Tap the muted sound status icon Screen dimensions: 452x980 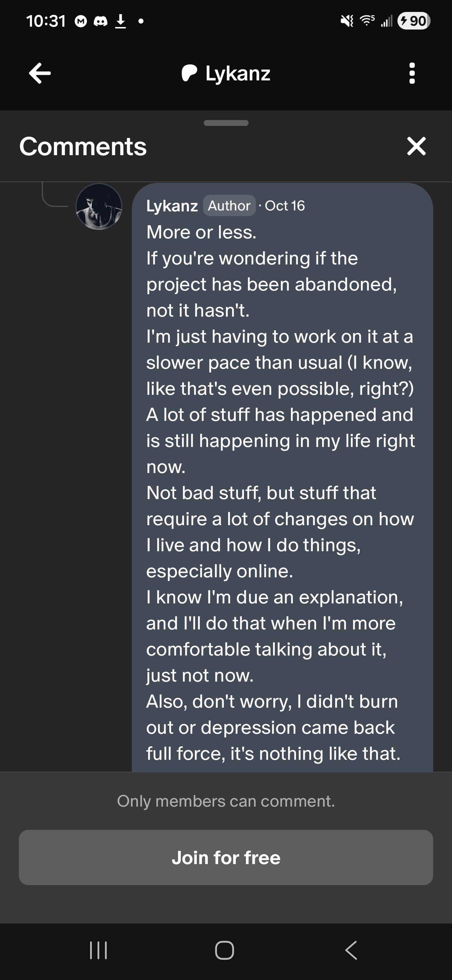347,21
